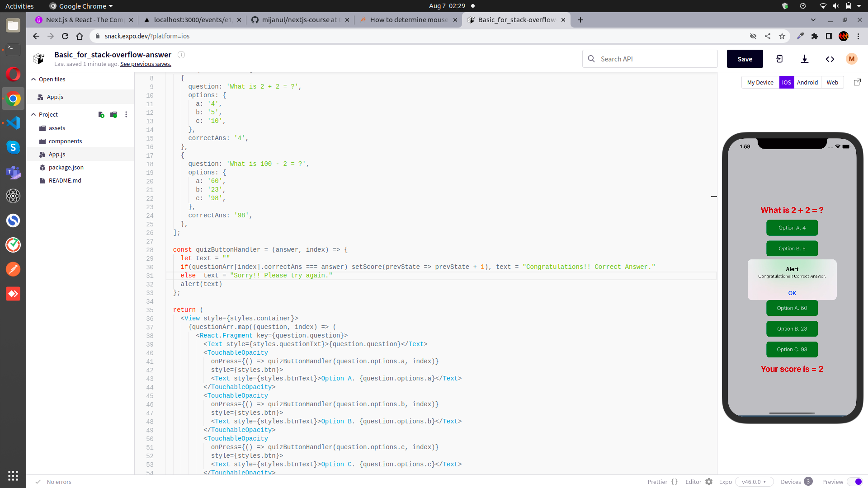Open Chrome three-dot menu
Viewport: 868px width, 488px height.
click(x=858, y=36)
